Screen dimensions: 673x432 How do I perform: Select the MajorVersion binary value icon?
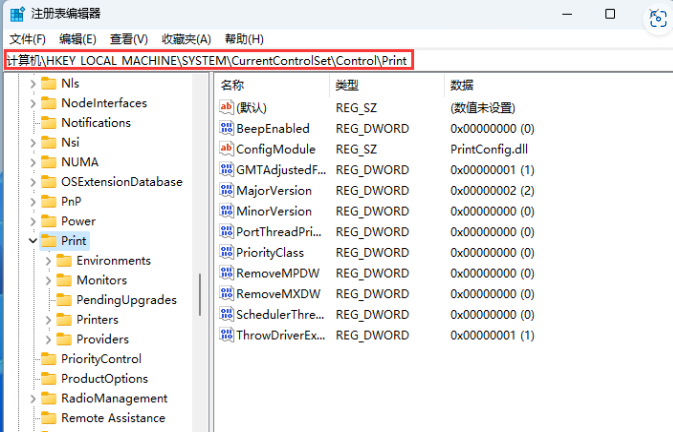pyautogui.click(x=226, y=190)
